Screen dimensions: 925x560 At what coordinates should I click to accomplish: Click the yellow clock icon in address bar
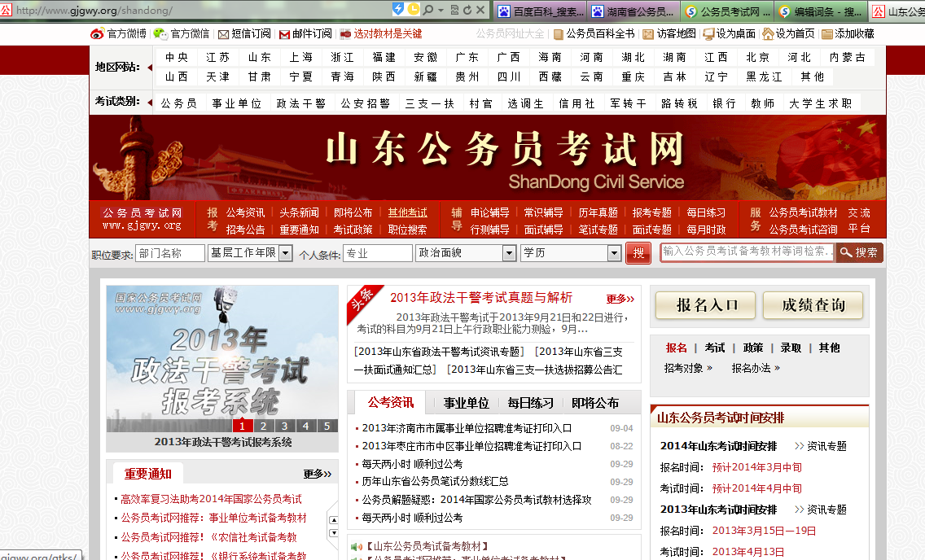pos(414,9)
